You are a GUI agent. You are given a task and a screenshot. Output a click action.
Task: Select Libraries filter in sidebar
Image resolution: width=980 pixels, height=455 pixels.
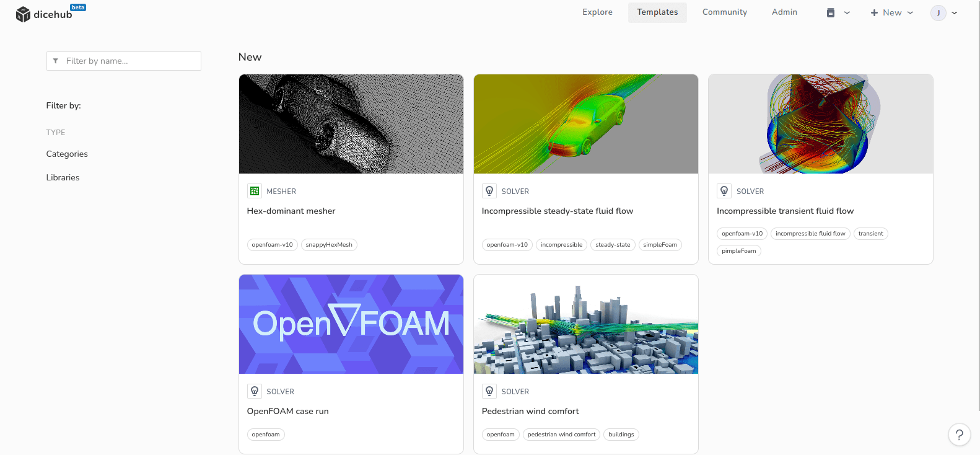pos(63,177)
